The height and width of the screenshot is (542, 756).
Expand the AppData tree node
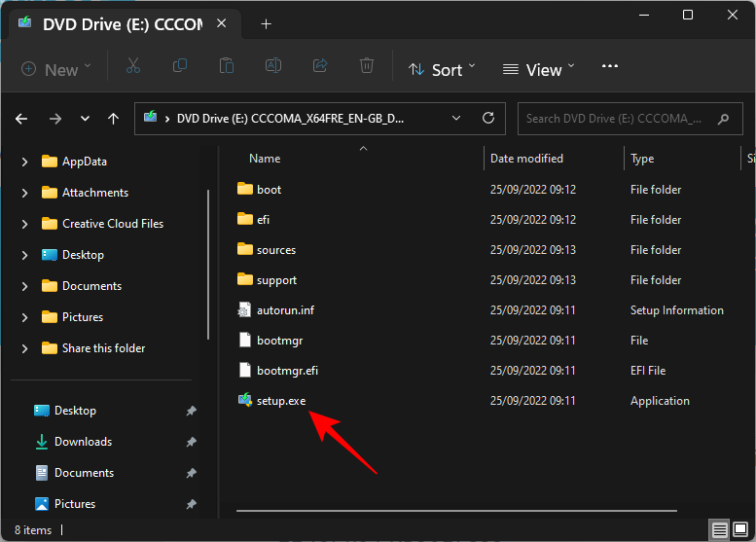tap(24, 162)
